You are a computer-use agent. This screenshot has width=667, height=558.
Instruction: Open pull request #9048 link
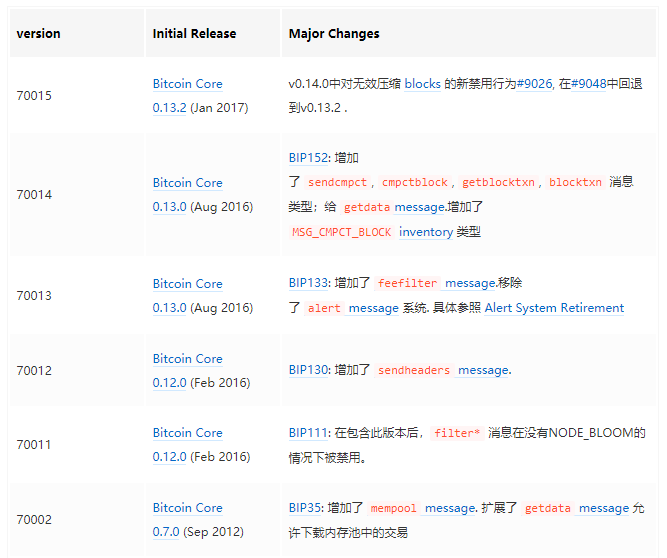(x=588, y=84)
